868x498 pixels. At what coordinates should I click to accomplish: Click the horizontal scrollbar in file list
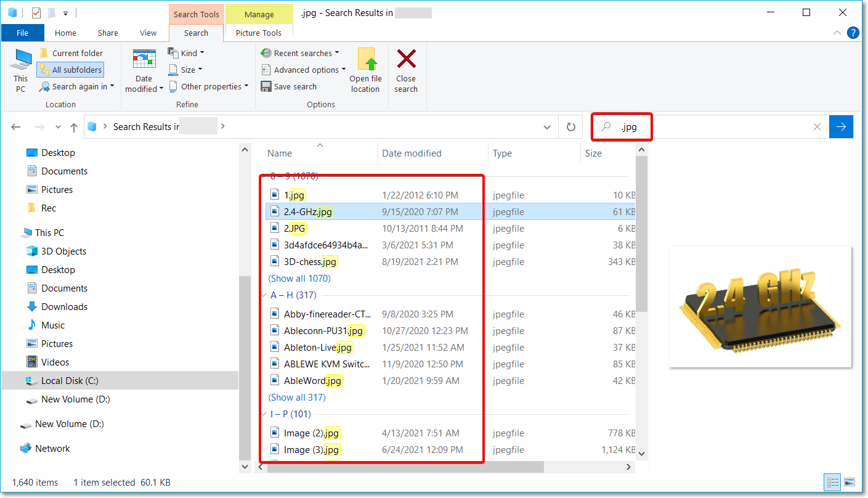point(400,467)
